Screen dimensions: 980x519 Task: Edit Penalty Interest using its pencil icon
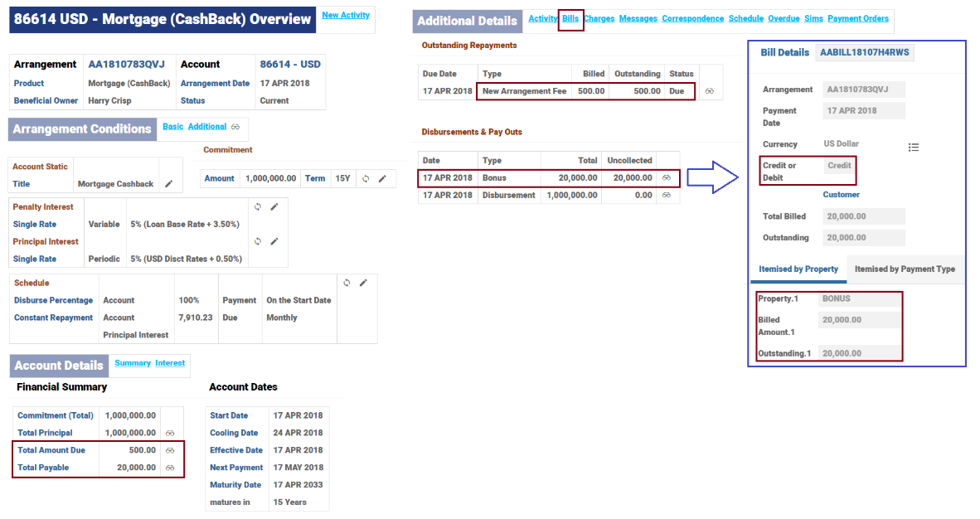coord(274,206)
